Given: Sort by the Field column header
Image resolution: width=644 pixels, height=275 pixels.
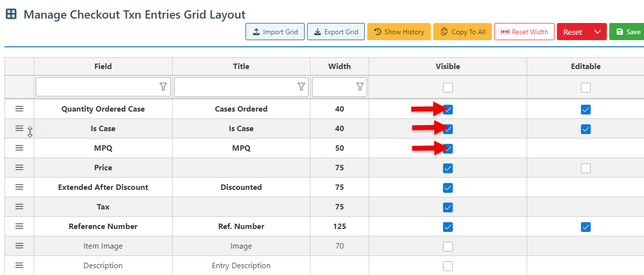Looking at the screenshot, I should 103,66.
